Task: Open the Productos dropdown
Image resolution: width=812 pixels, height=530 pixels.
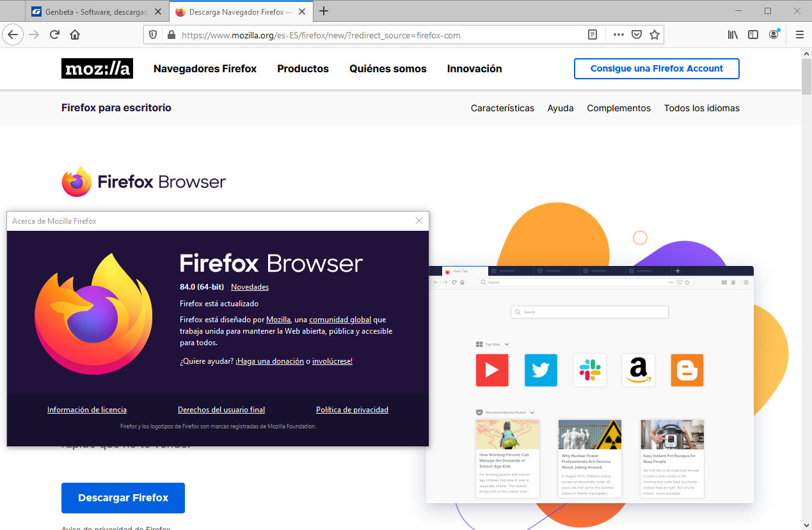Action: 303,68
